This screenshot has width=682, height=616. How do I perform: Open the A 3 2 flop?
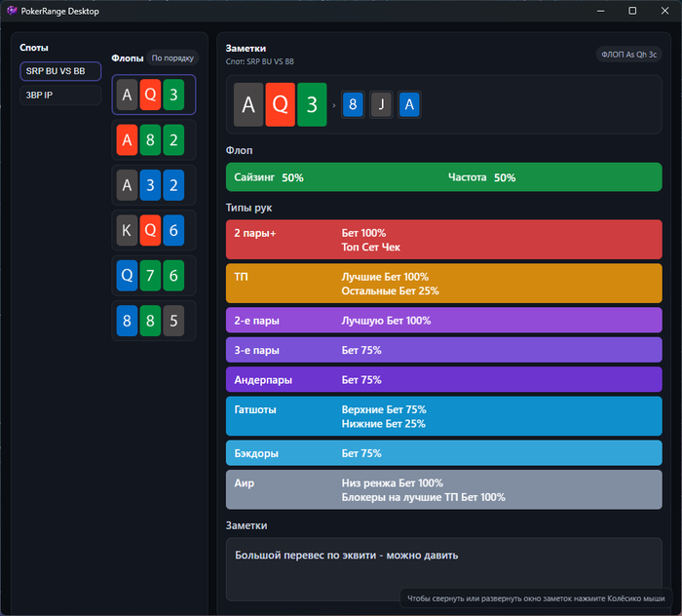tap(153, 185)
